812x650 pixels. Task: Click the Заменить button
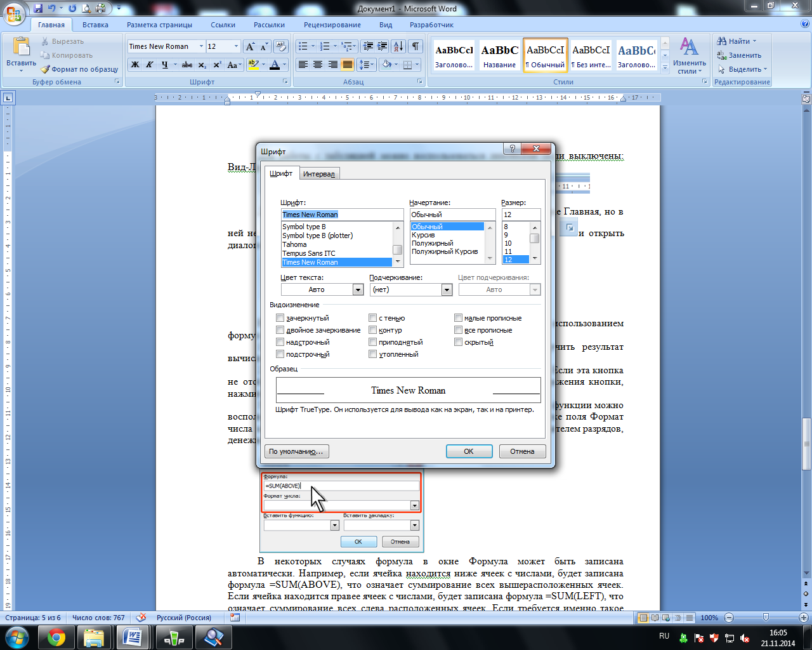point(739,55)
